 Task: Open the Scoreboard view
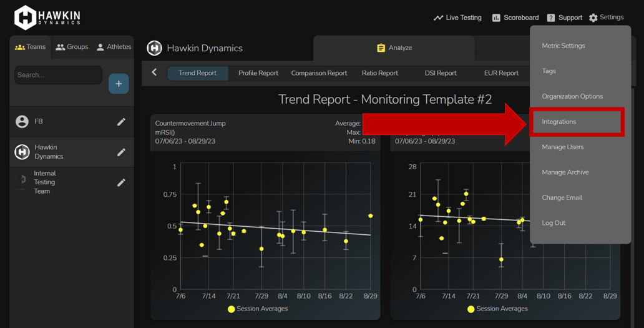tap(515, 17)
